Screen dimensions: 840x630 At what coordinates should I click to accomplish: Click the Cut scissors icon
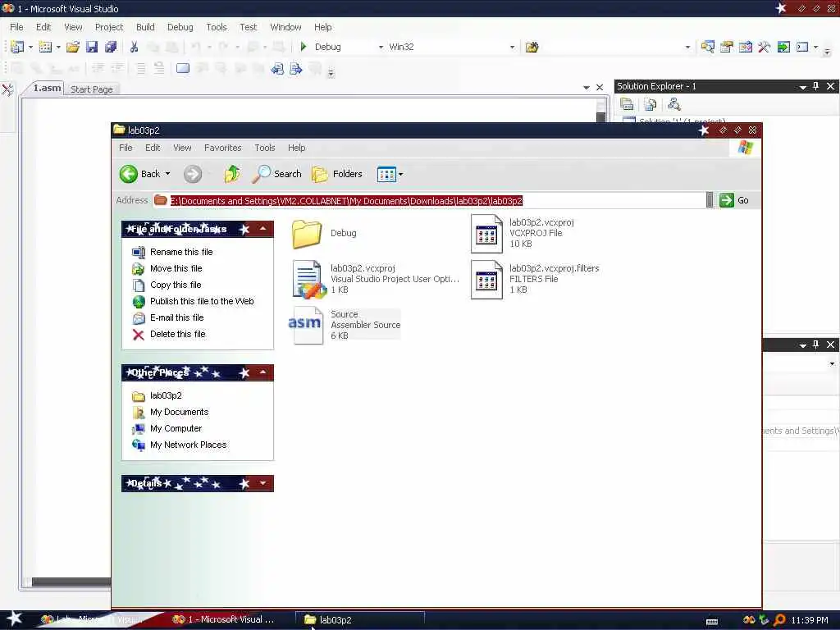(134, 47)
